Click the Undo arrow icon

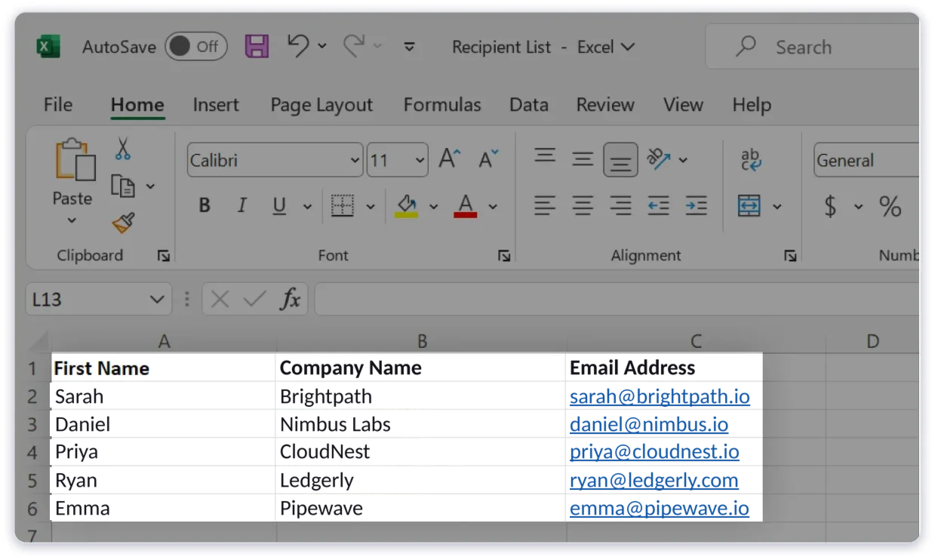(299, 46)
